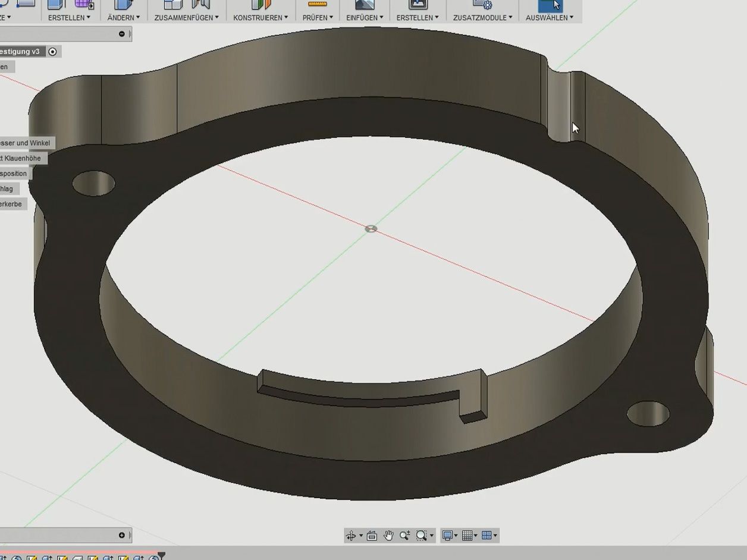Click the Zoom Window fit icon
This screenshot has width=747, height=560.
[422, 536]
